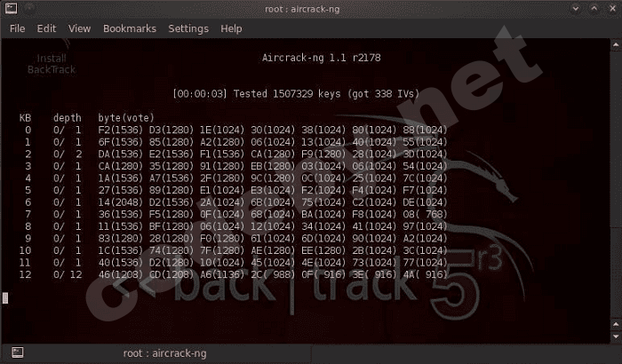Click the value D2(1536) in row 6

[171, 202]
